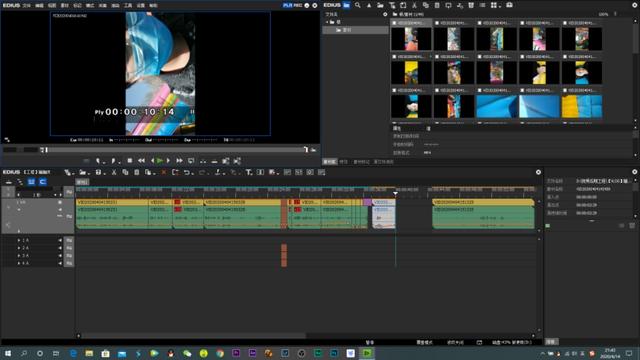Click the Save project icon on timeline toolbar
Screen dimensions: 640x360
coord(98,172)
